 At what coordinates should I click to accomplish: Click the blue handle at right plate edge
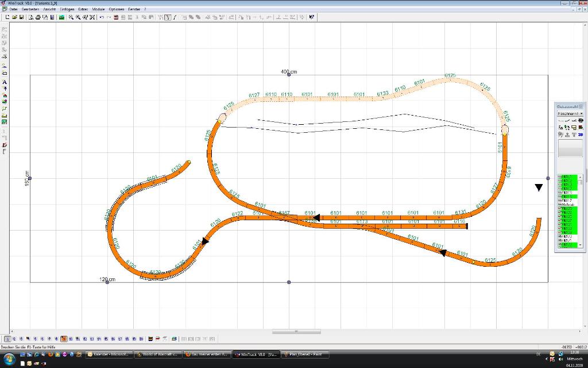(x=548, y=178)
